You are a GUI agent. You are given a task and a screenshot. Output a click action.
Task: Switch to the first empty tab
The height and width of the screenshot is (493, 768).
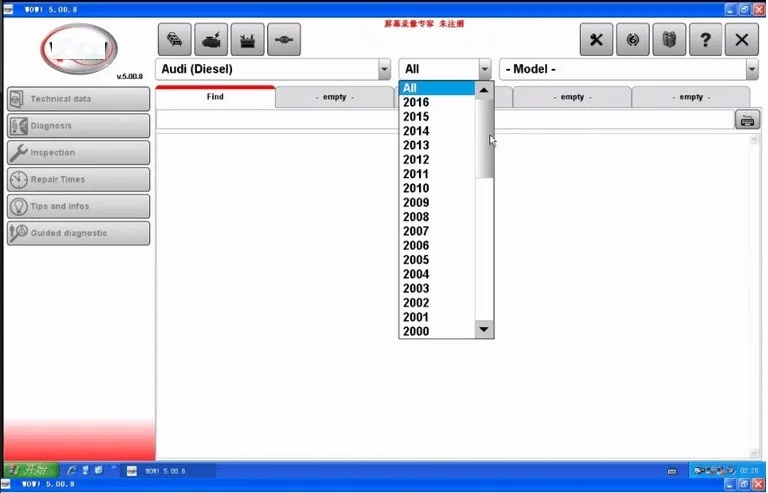(335, 97)
